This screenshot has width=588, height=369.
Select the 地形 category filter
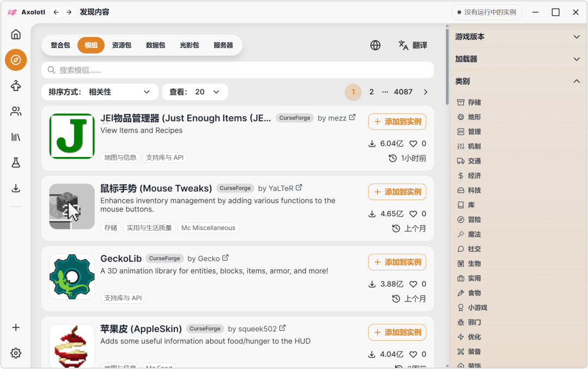click(469, 117)
